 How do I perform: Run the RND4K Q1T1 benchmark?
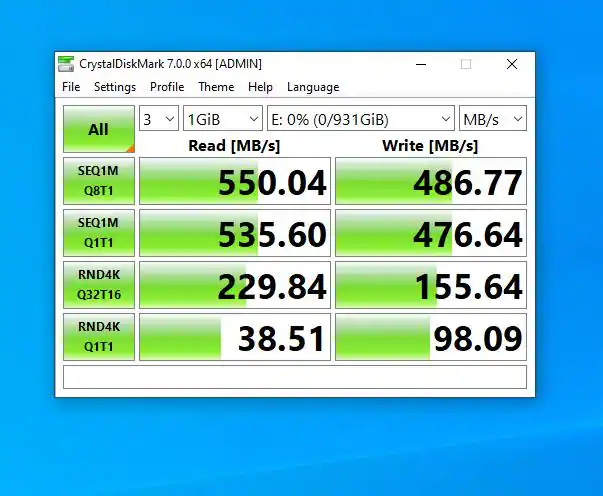(x=98, y=337)
